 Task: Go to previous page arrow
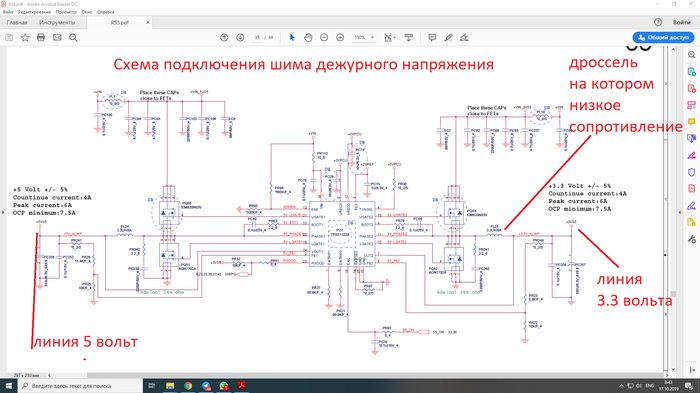[x=224, y=38]
